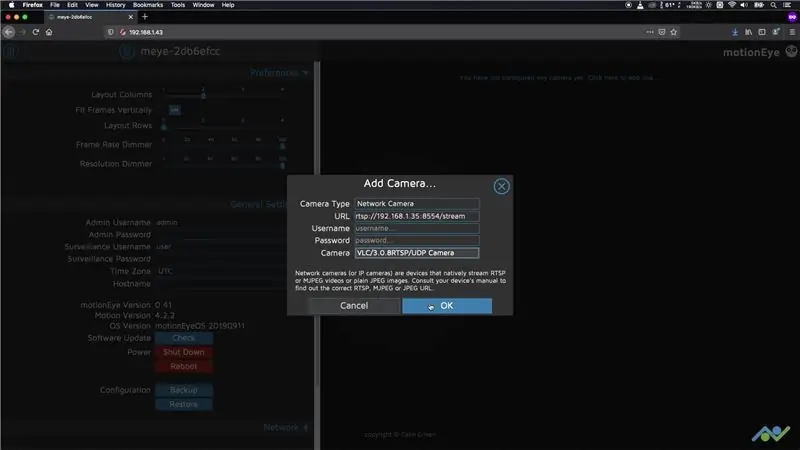Open the Camera Type dropdown
Image resolution: width=800 pixels, height=450 pixels.
pos(417,204)
